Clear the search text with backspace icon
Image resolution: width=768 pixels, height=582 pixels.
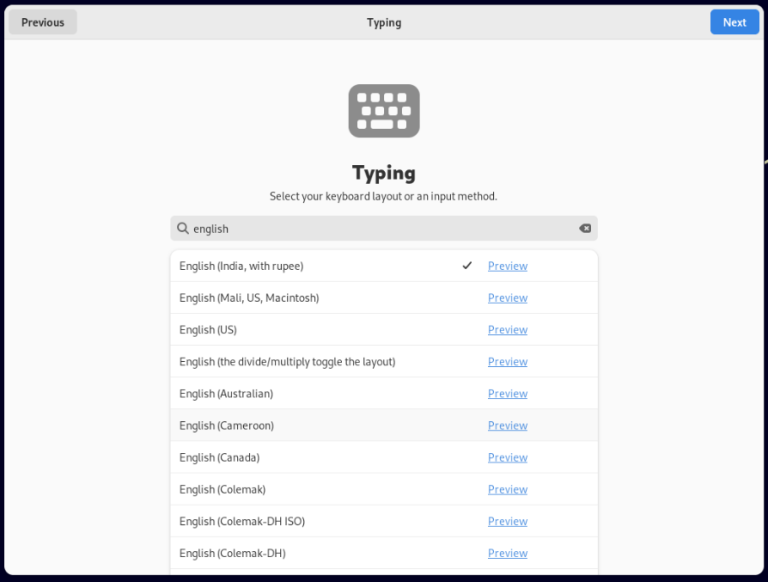585,229
